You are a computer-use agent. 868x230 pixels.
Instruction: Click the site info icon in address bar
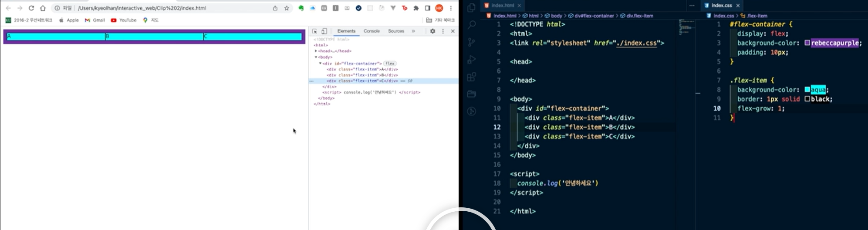coord(57,8)
